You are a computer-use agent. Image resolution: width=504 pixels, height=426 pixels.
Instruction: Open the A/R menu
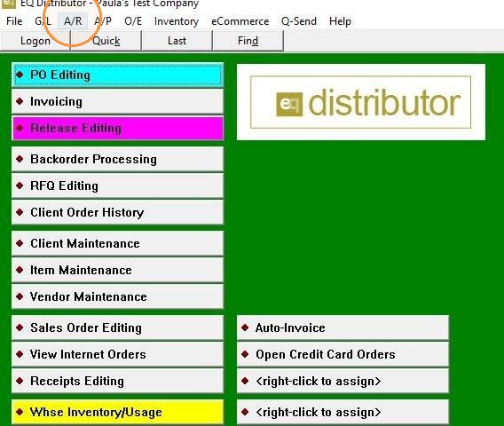click(x=73, y=21)
